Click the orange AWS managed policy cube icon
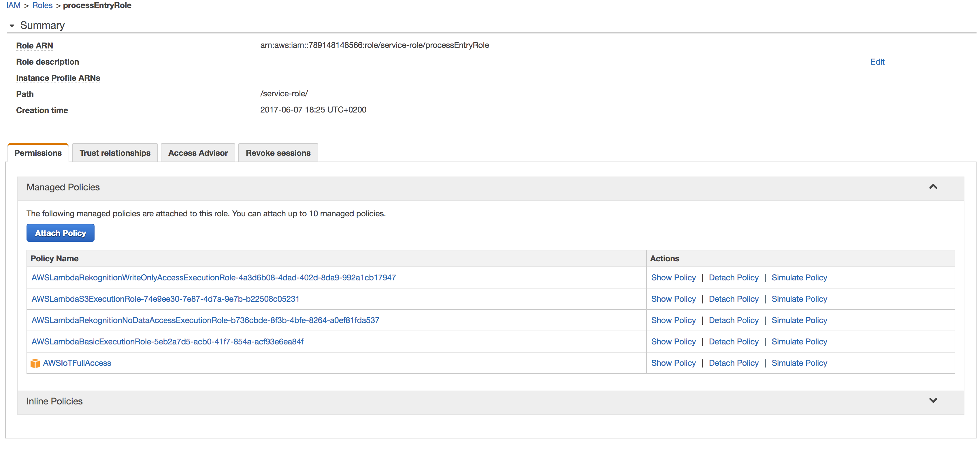The image size is (980, 450). pyautogui.click(x=35, y=363)
